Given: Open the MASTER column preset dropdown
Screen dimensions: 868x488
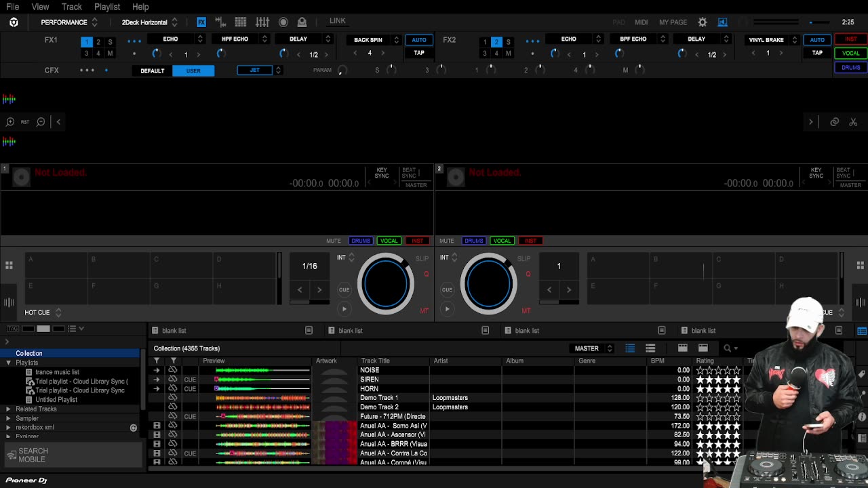Looking at the screenshot, I should click(593, 348).
